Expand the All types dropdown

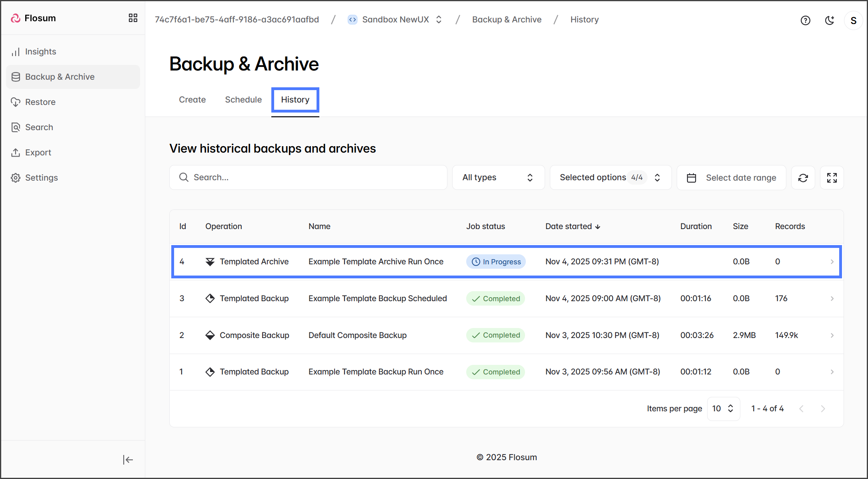(498, 177)
